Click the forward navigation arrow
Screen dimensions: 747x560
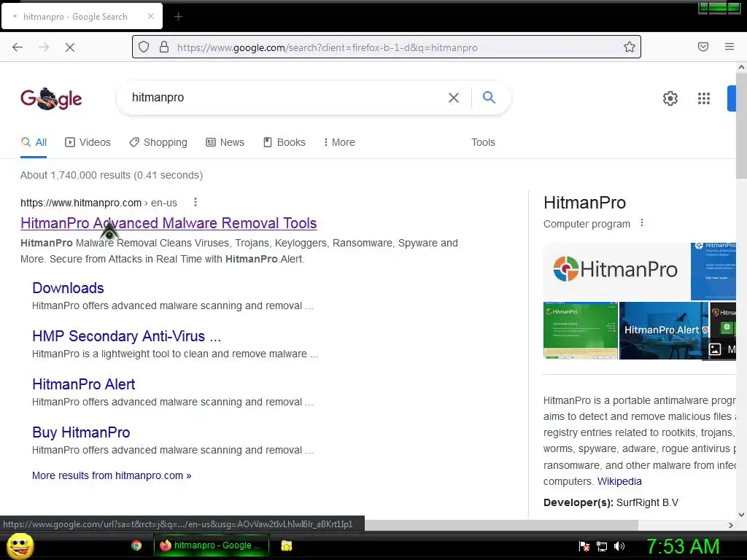[x=44, y=47]
